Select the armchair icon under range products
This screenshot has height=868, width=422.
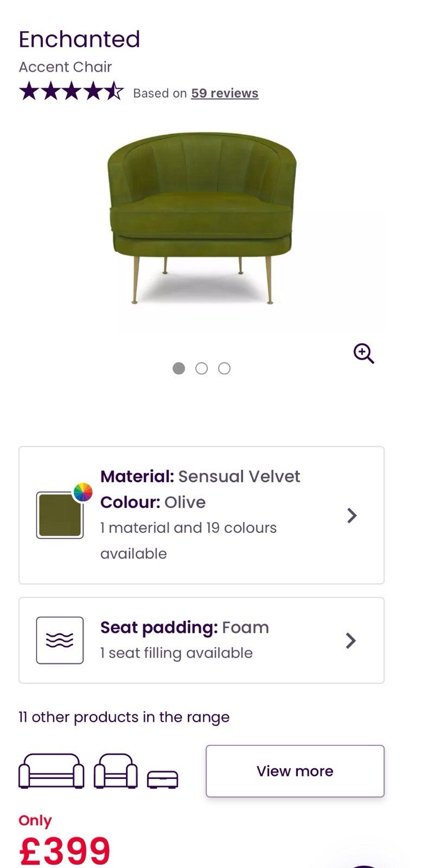tap(116, 771)
